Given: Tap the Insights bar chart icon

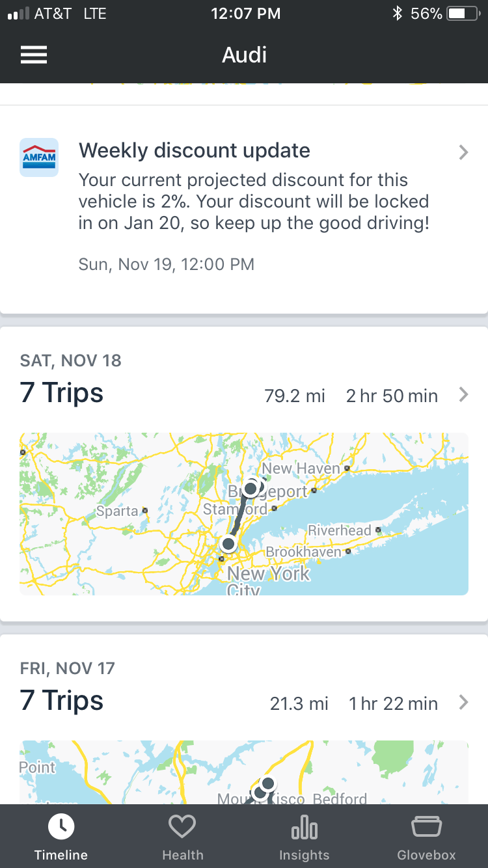Looking at the screenshot, I should 305,828.
